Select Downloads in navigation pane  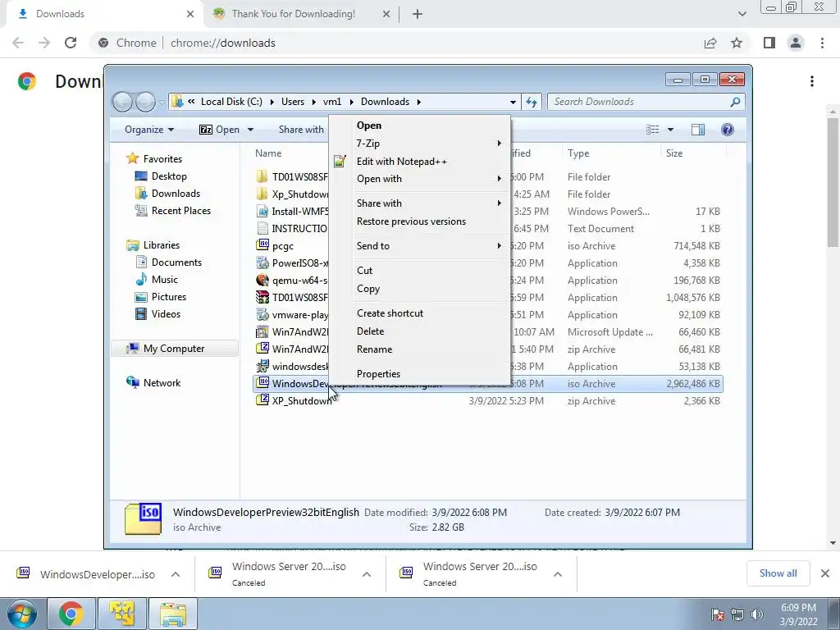pos(176,194)
